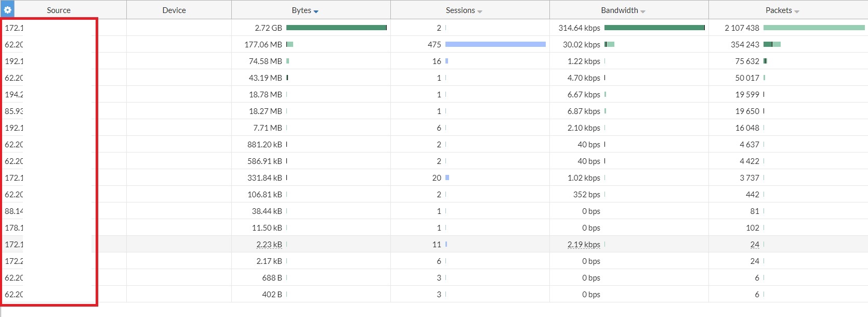
Task: Click the Bytes column sort arrow
Action: [x=316, y=11]
